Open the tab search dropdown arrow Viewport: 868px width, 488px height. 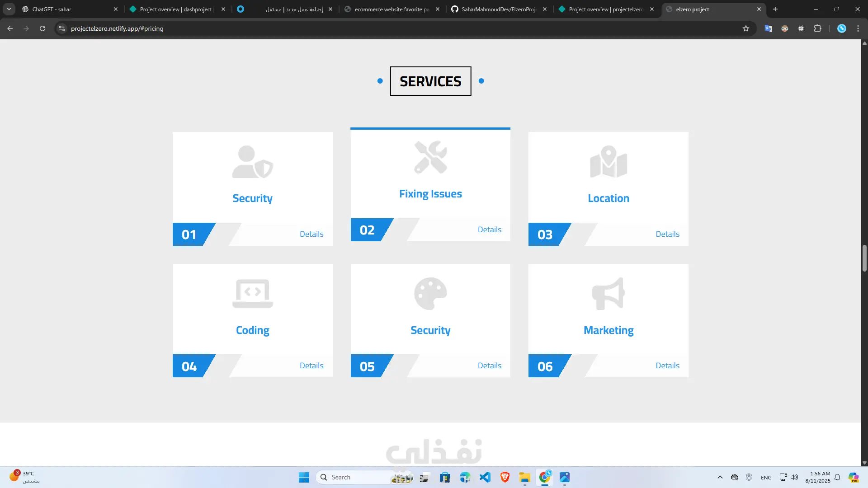pyautogui.click(x=9, y=9)
